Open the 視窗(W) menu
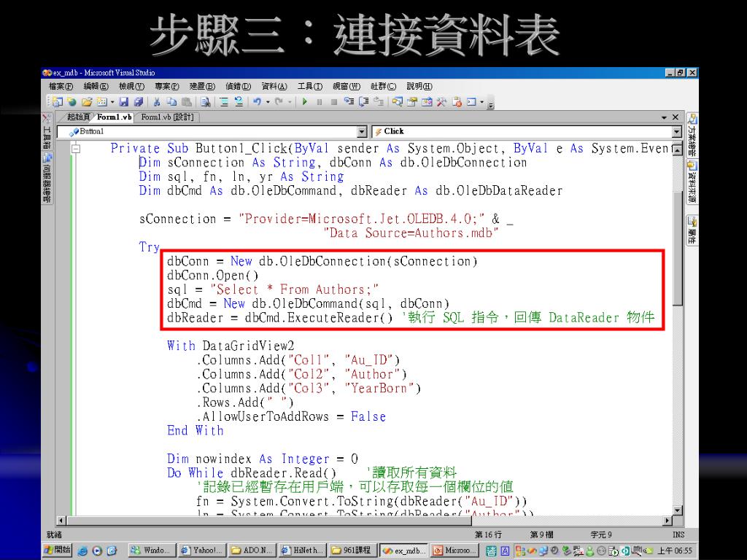 click(347, 86)
